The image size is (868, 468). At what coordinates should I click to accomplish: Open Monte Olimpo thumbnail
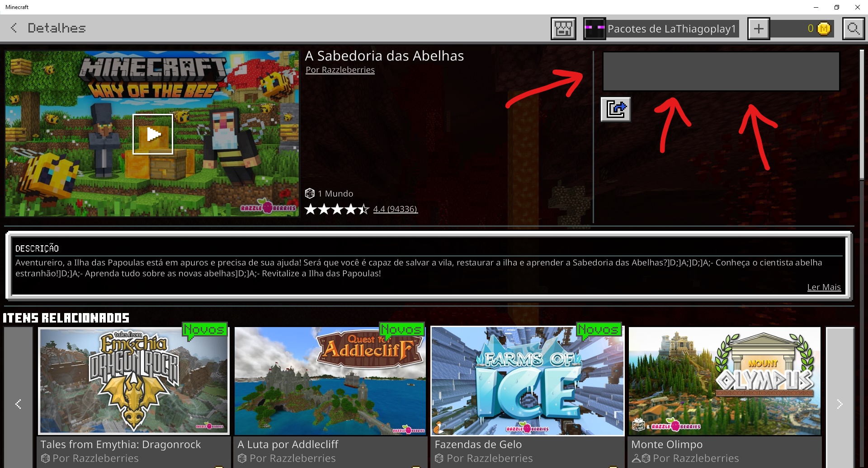pos(725,381)
